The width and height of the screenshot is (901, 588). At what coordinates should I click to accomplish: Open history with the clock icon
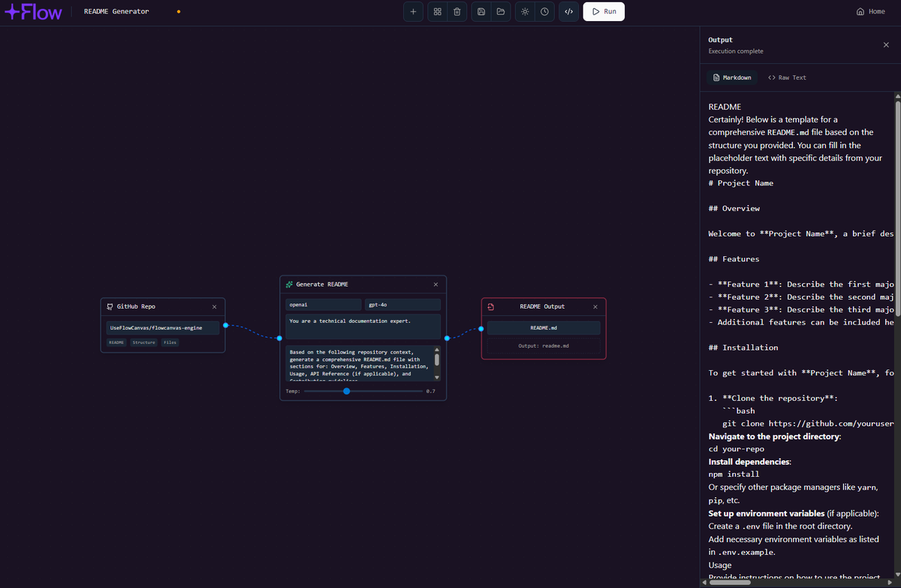(544, 11)
